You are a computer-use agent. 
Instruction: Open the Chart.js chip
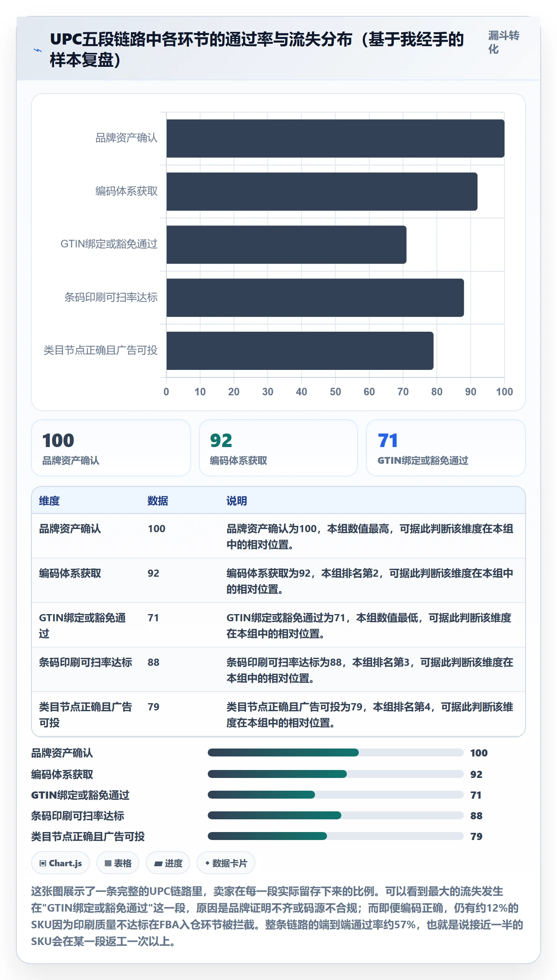pyautogui.click(x=60, y=863)
